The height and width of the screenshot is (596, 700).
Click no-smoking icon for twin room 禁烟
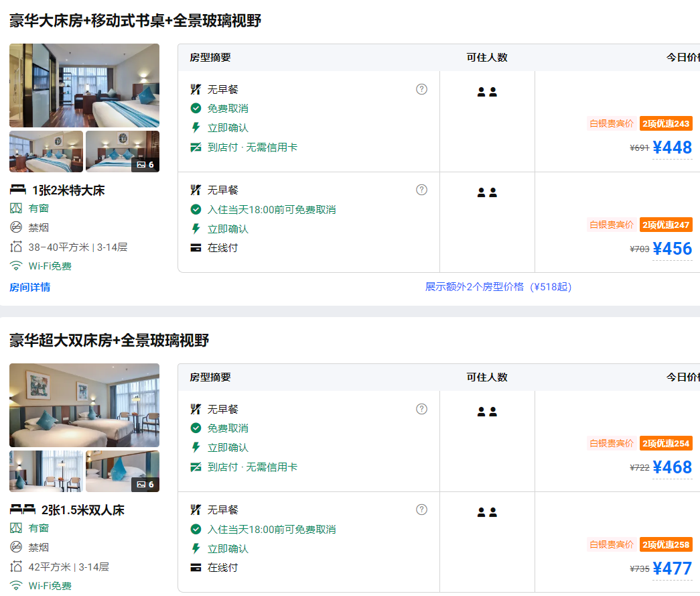tap(16, 547)
